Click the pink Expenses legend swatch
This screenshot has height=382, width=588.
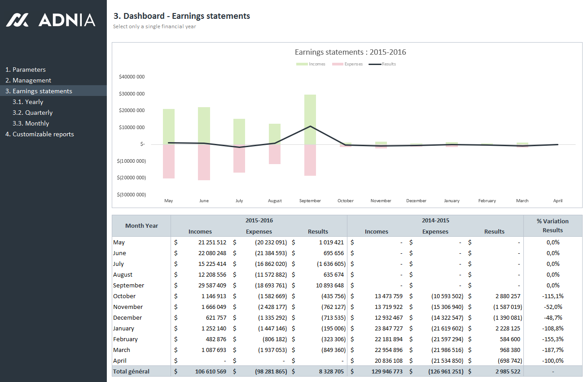[x=338, y=64]
